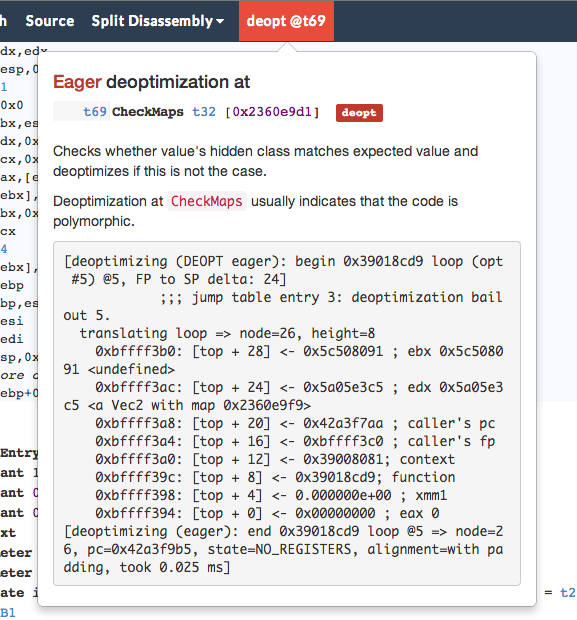Click the red deopt badge
Viewport: 577px width, 620px height.
[359, 113]
